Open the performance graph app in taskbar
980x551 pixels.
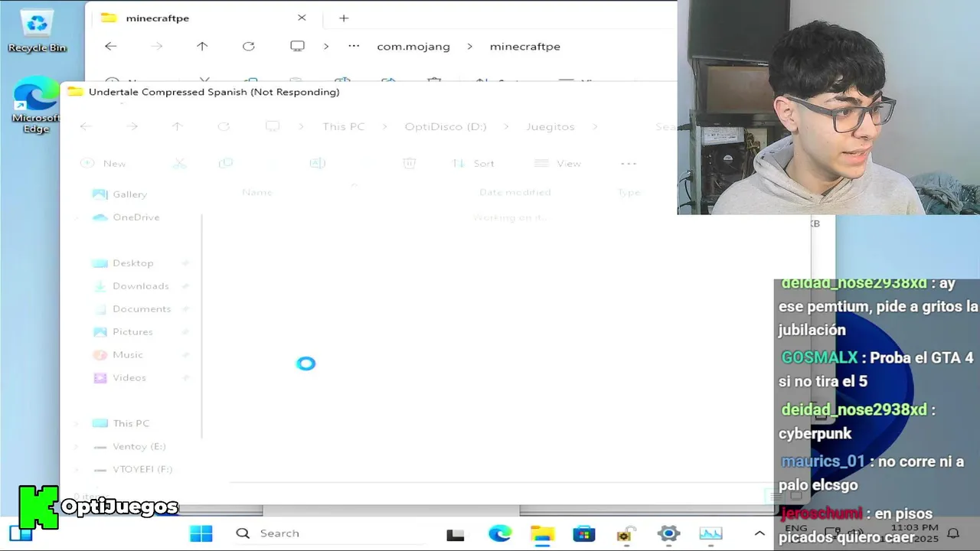coord(710,533)
